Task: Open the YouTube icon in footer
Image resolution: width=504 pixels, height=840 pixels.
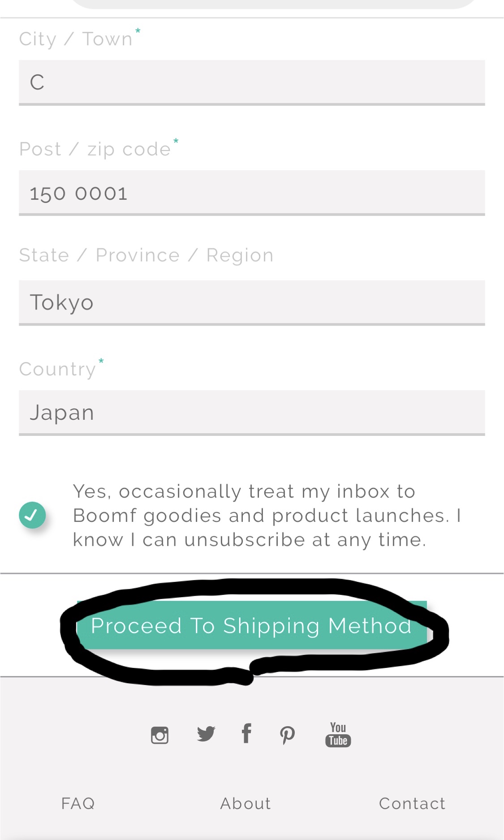Action: (338, 734)
